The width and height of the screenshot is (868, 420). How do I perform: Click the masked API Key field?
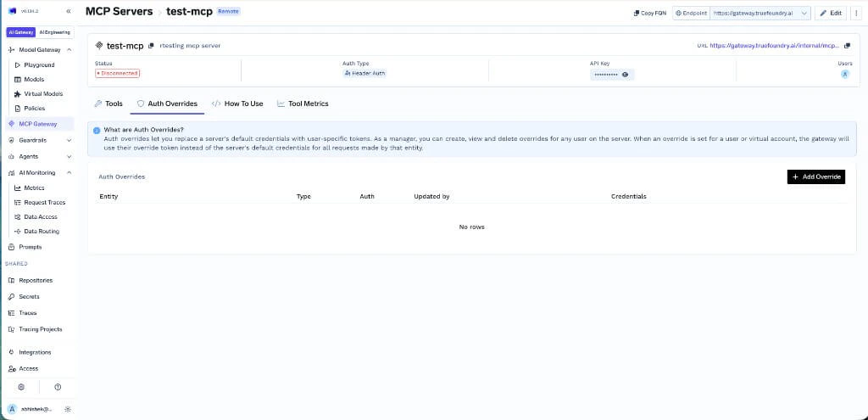click(x=612, y=75)
